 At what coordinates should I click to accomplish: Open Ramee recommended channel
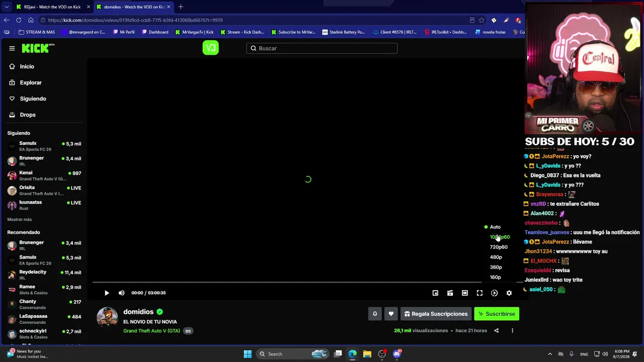(x=44, y=290)
